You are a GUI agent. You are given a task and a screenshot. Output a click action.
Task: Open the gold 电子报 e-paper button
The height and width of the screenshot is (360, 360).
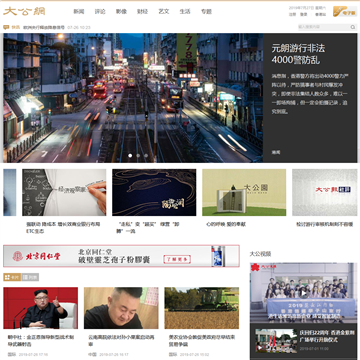[345, 11]
